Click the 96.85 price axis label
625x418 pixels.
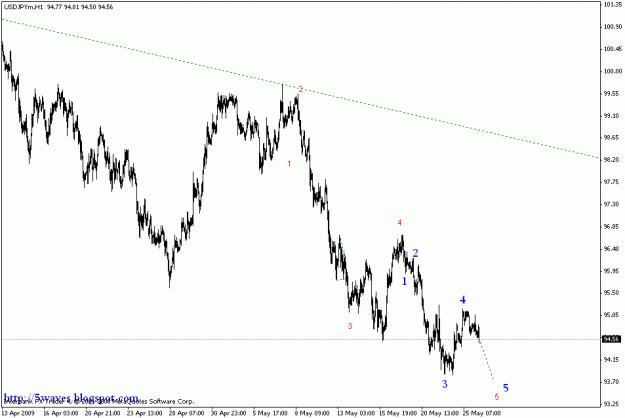pos(612,226)
